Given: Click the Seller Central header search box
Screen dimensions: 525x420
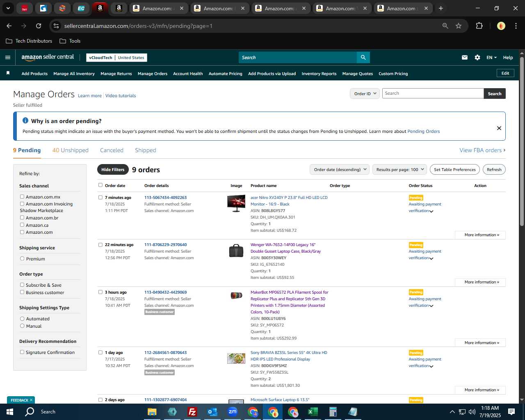Looking at the screenshot, I should point(297,57).
